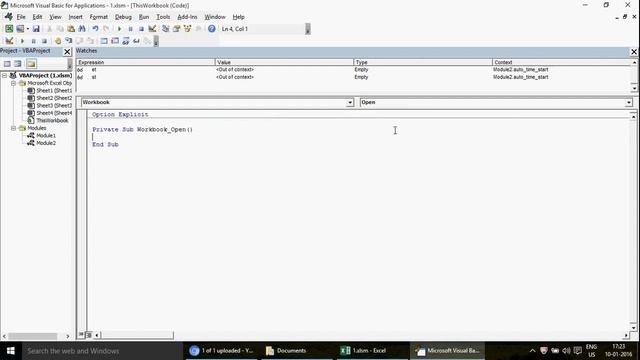Click Reset on the standard toolbar
Viewport: 640px width, 360px height.
tap(141, 29)
